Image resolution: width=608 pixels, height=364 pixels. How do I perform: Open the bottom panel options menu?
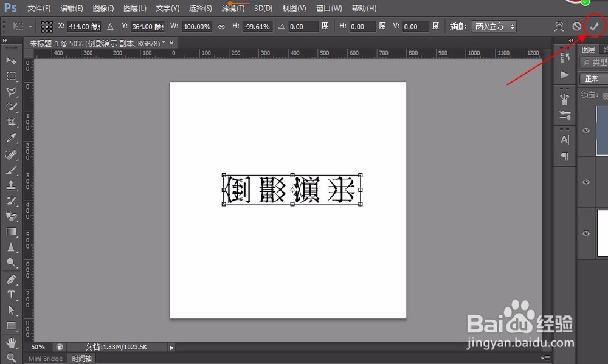click(x=545, y=358)
